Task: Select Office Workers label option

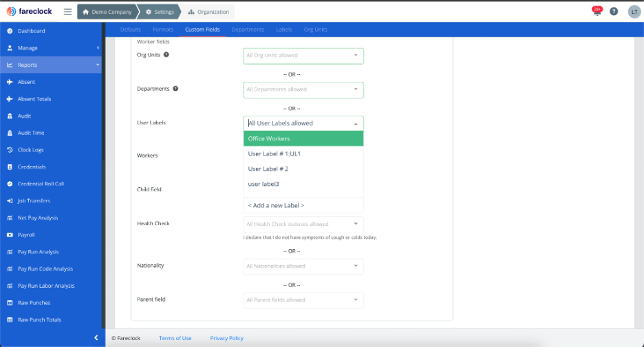Action: pyautogui.click(x=303, y=138)
